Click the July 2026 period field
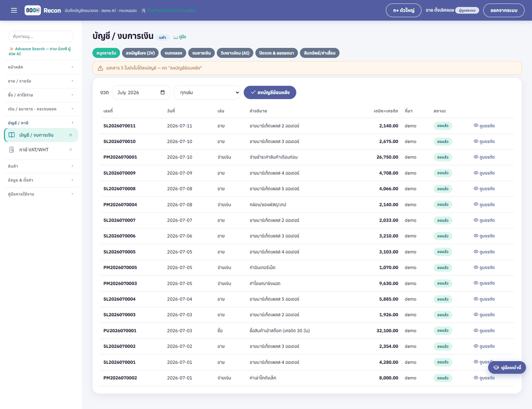 click(x=141, y=92)
